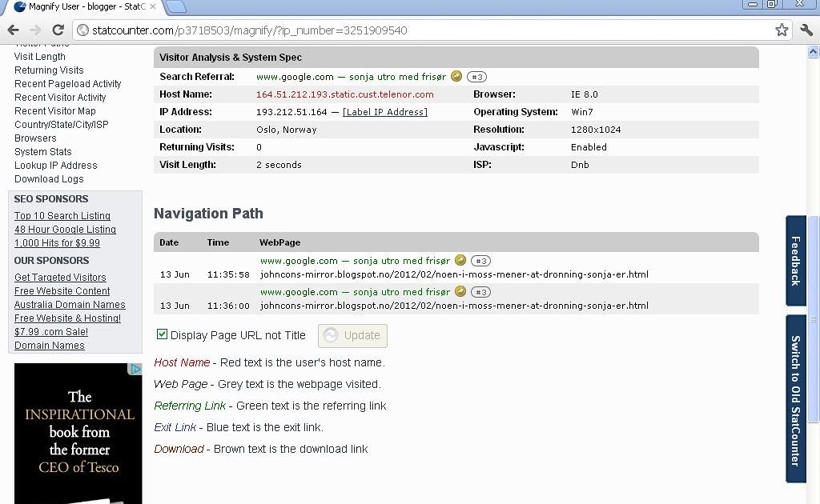
Task: Open Lookup IP Address in sidebar
Action: click(55, 165)
